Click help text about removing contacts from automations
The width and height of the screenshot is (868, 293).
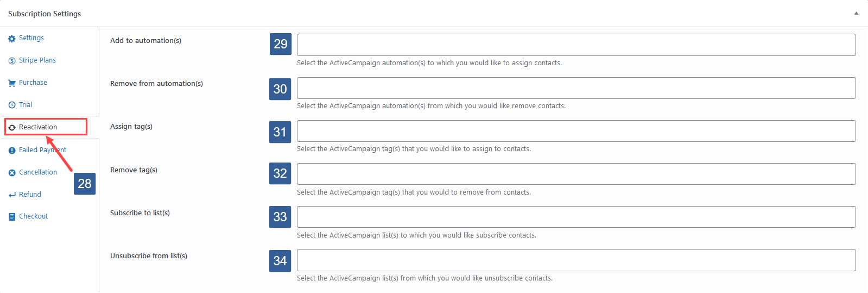pos(431,106)
